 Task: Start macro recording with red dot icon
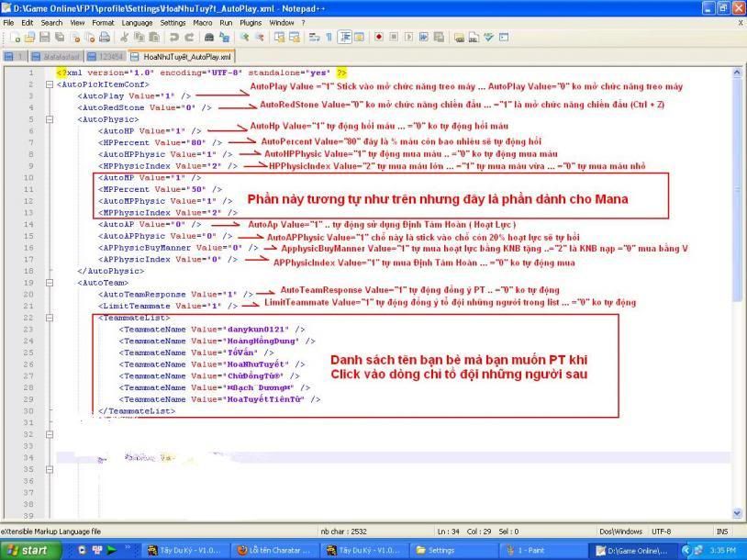[x=379, y=37]
